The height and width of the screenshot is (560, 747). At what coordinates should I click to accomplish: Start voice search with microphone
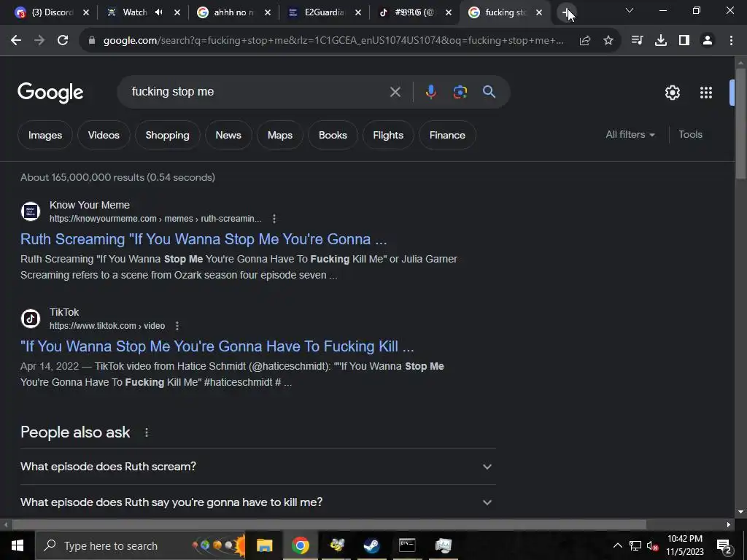pos(430,92)
